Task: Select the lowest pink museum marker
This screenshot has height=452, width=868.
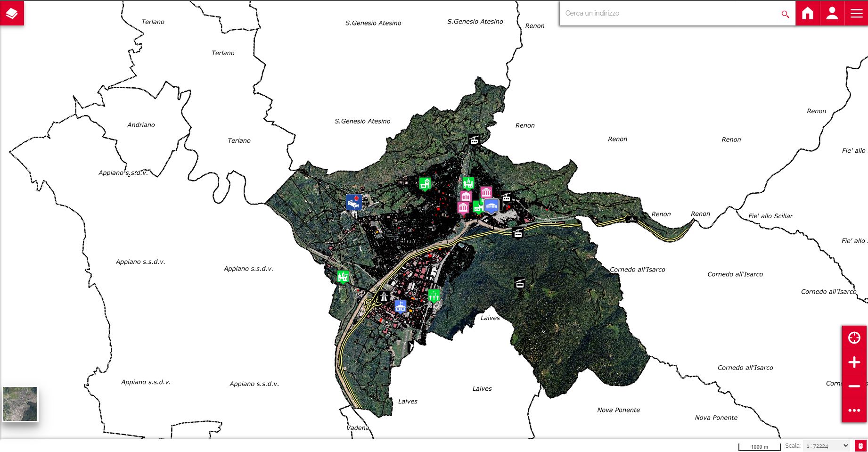Action: (463, 208)
